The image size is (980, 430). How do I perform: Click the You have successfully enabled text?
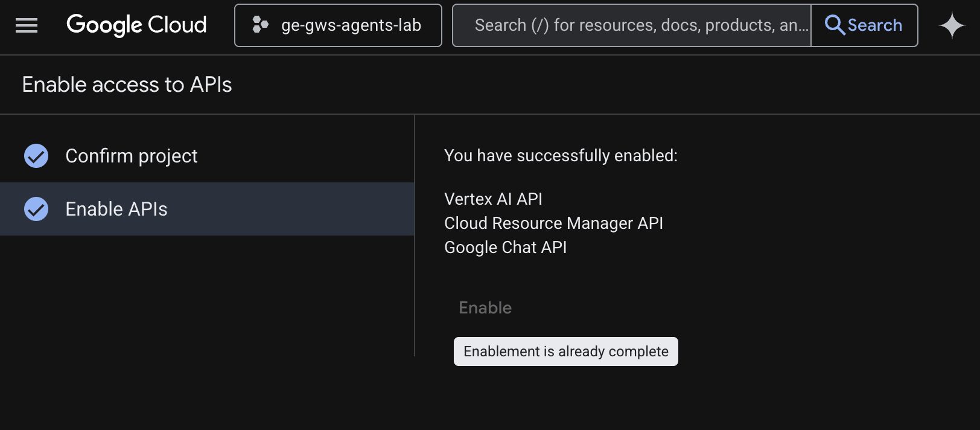coord(561,156)
